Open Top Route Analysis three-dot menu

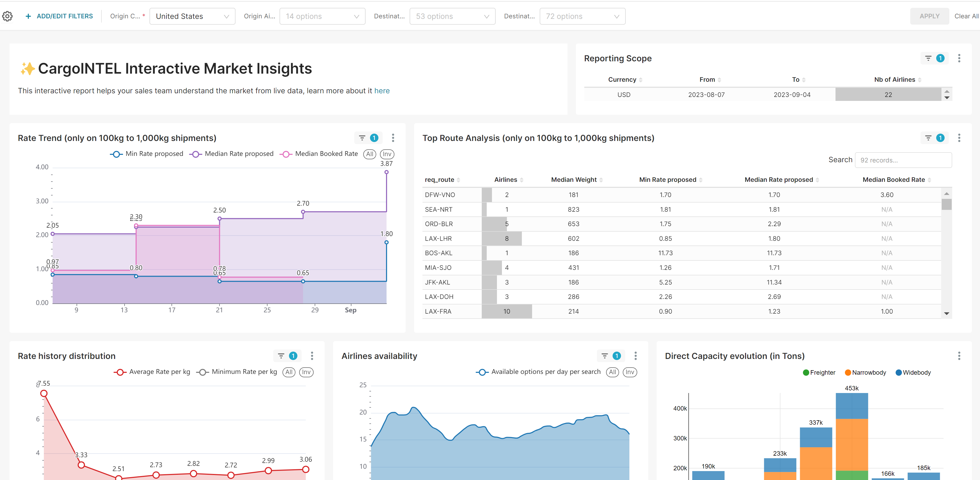tap(959, 138)
